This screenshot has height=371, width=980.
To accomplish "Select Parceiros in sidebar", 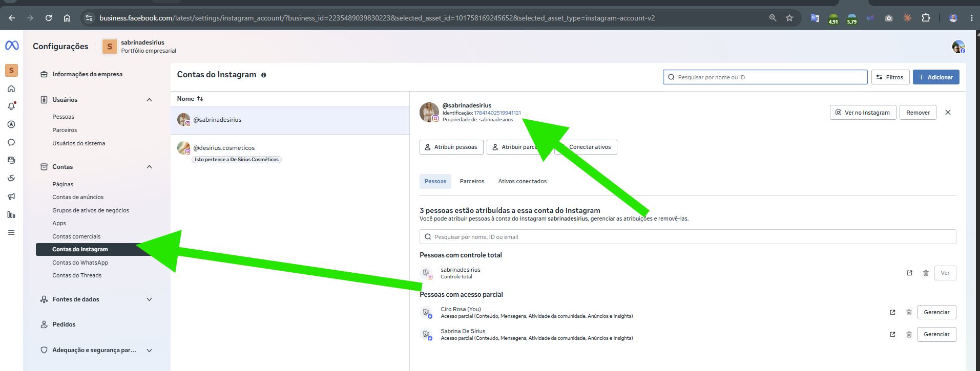I will click(x=65, y=130).
